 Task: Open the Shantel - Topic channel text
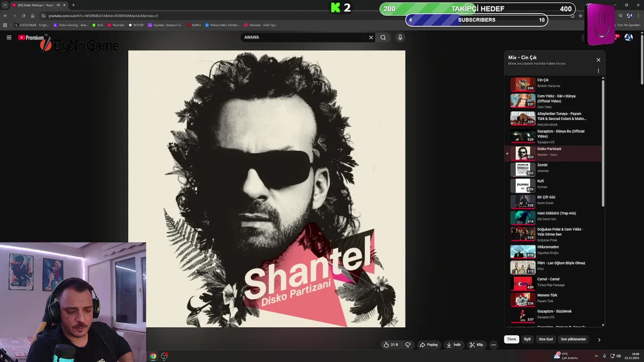click(547, 155)
